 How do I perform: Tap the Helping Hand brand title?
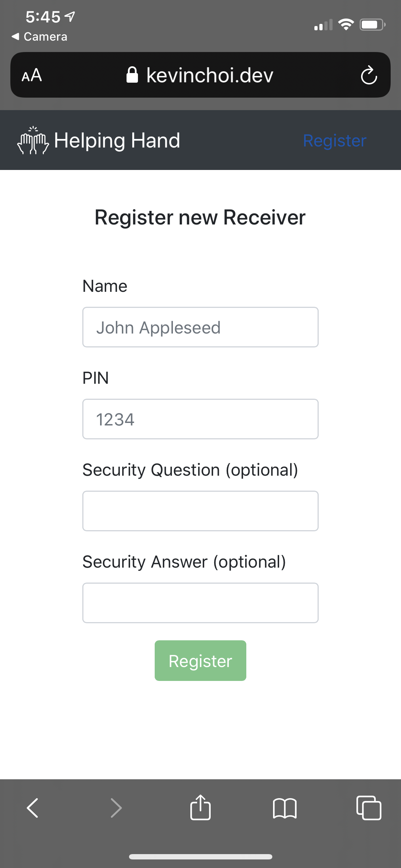pos(117,140)
